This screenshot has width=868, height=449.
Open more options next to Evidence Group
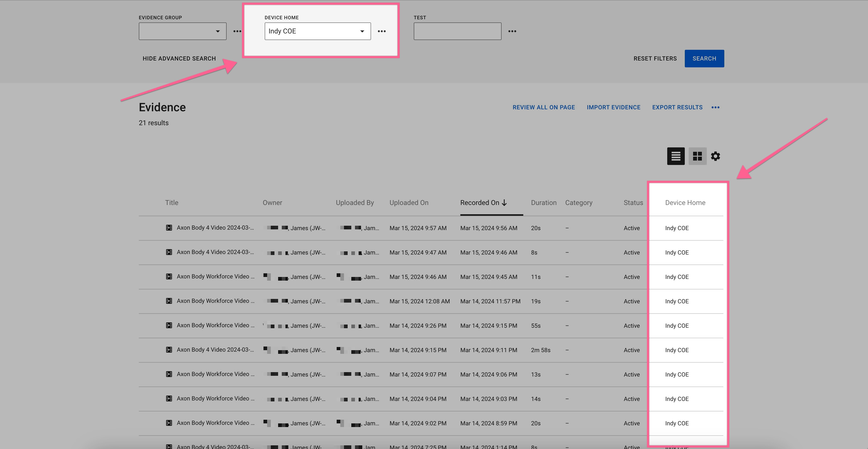(237, 31)
